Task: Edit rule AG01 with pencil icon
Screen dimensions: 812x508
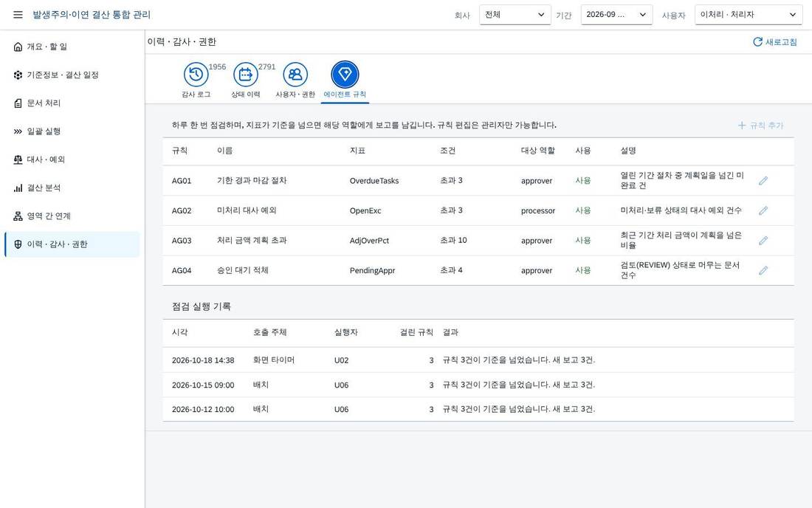Action: [x=763, y=181]
